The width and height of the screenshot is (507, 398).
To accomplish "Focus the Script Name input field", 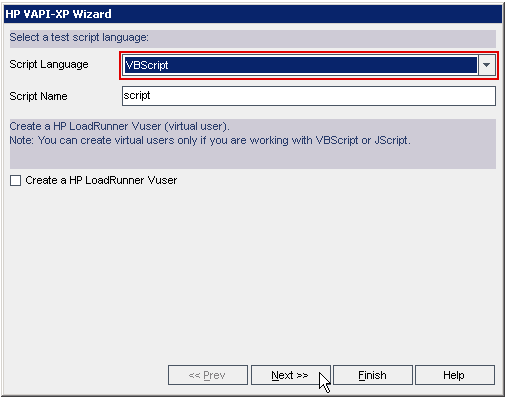I will (x=309, y=96).
